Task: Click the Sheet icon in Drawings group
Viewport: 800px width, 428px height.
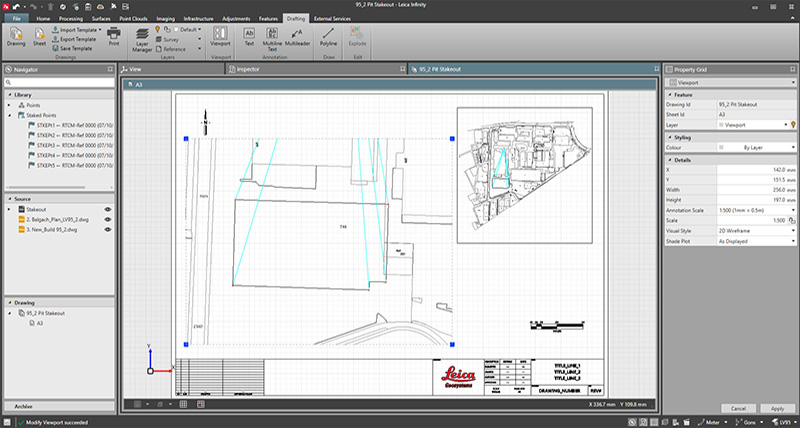Action: click(40, 37)
